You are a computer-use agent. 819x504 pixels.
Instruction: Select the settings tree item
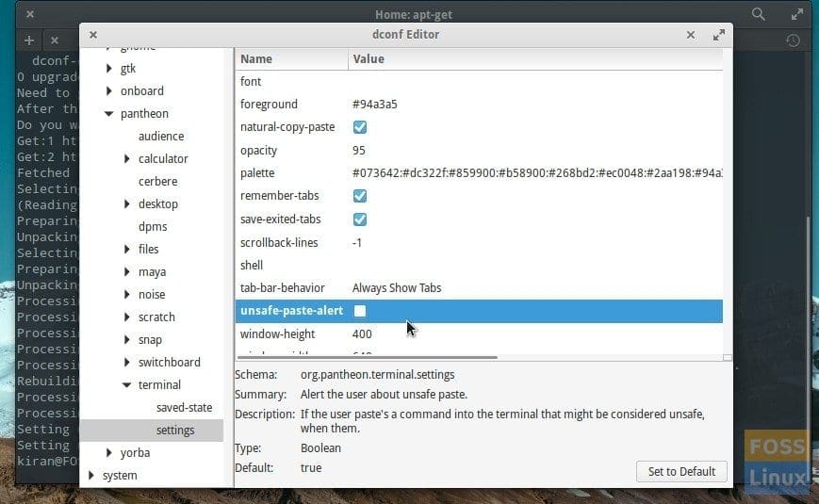[175, 430]
